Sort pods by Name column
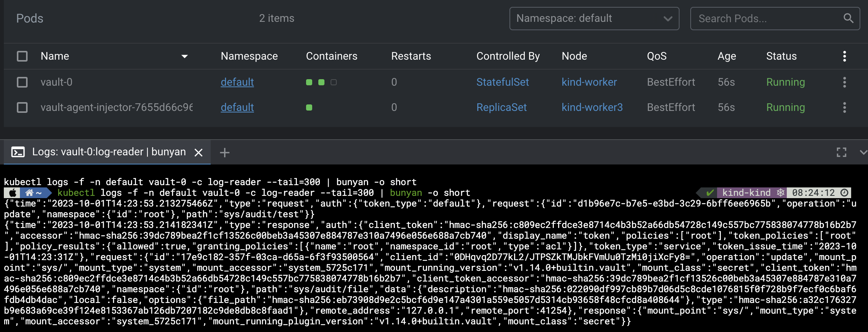The height and width of the screenshot is (332, 868). click(x=55, y=56)
